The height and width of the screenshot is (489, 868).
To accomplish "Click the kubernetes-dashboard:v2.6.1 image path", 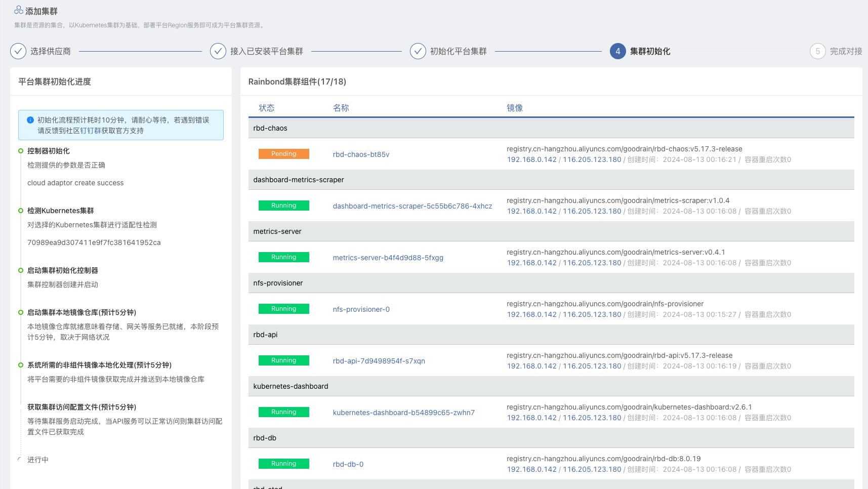I will coord(629,407).
